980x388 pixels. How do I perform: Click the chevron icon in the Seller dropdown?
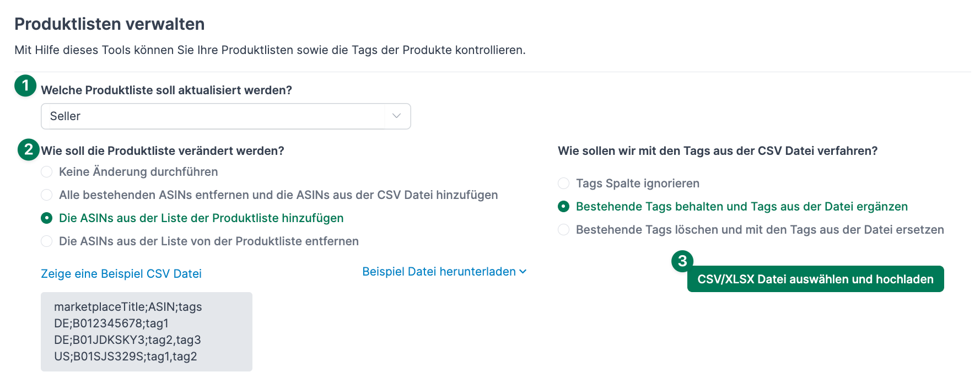[x=395, y=116]
